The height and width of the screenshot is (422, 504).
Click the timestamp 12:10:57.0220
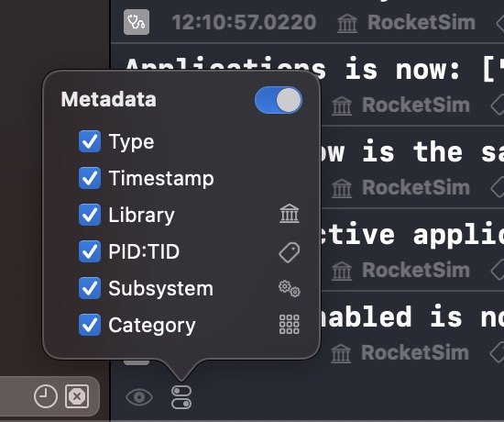[244, 22]
